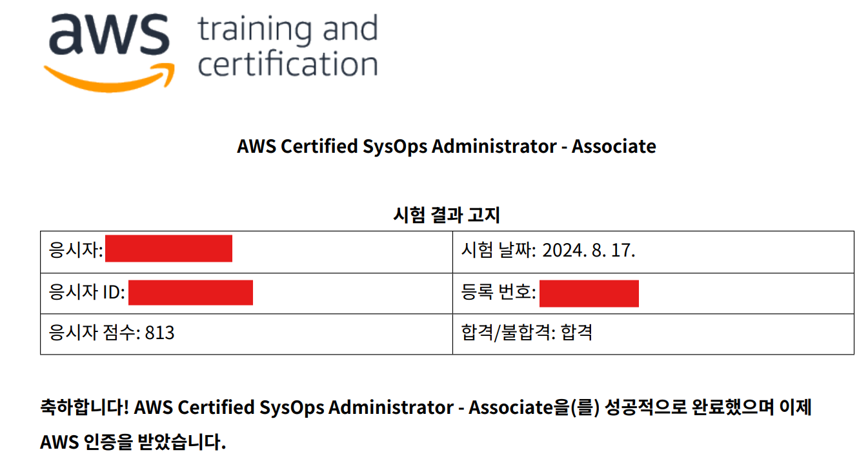Screen dimensions: 868x459
Task: Select the '응시자 점수: 813' cell
Action: (247, 334)
